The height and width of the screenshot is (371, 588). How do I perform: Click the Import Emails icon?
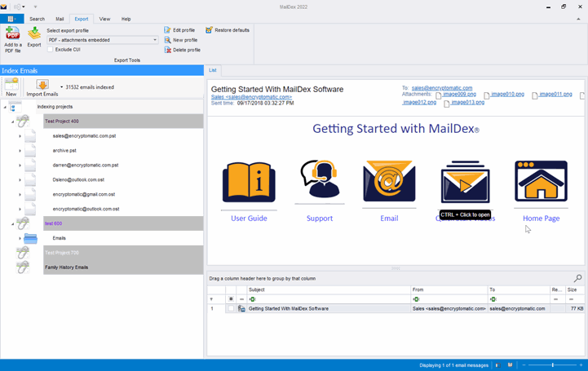(42, 85)
